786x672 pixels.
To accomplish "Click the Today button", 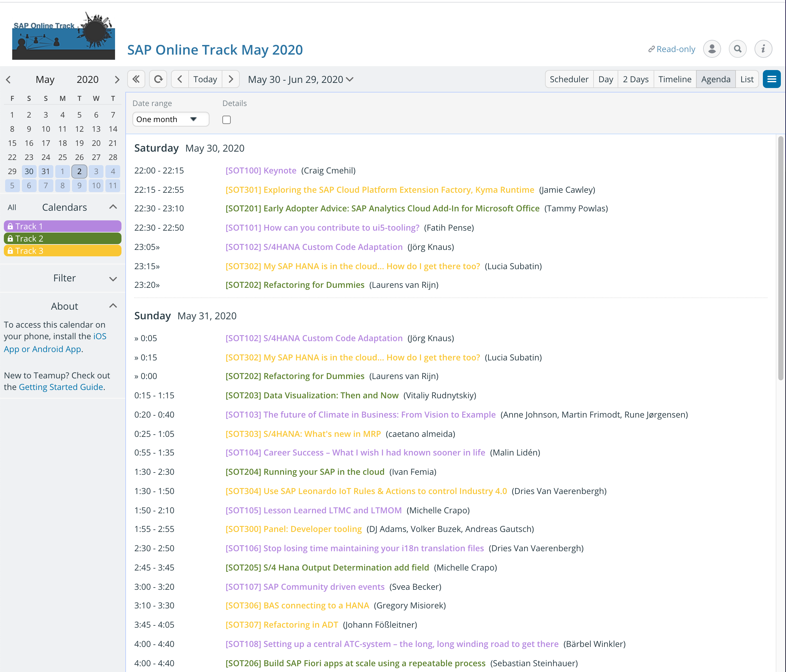I will (205, 79).
